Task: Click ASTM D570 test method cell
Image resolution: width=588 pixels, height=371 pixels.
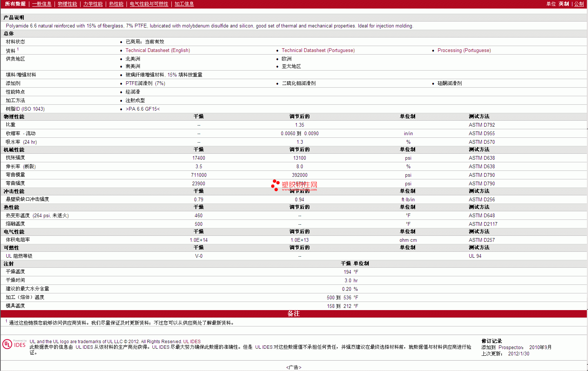Action: [x=482, y=142]
